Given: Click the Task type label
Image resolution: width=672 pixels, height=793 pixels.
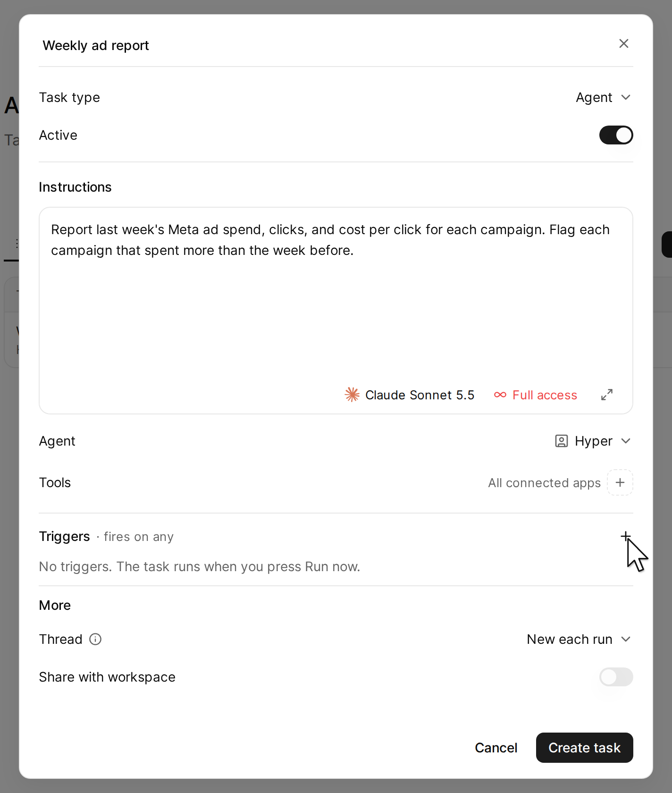Looking at the screenshot, I should pos(69,97).
